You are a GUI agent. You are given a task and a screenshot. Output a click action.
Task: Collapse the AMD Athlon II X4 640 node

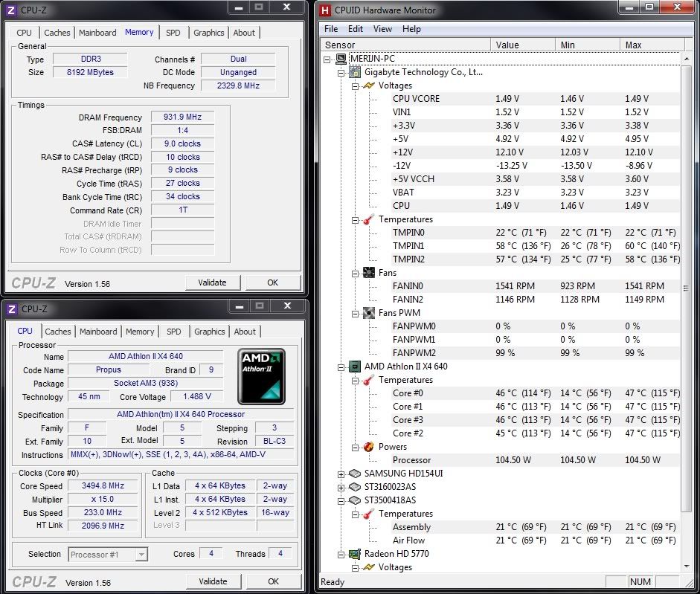[x=341, y=367]
